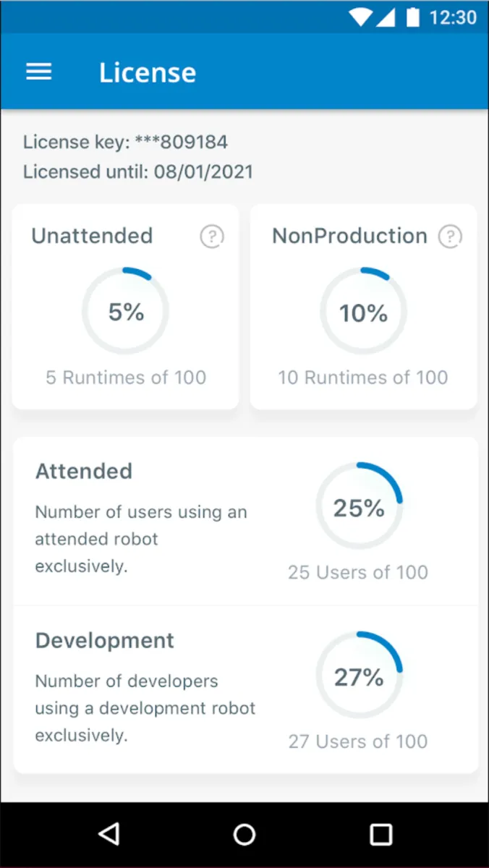
Task: Tap the Unattended 5% progress ring
Action: tap(126, 311)
